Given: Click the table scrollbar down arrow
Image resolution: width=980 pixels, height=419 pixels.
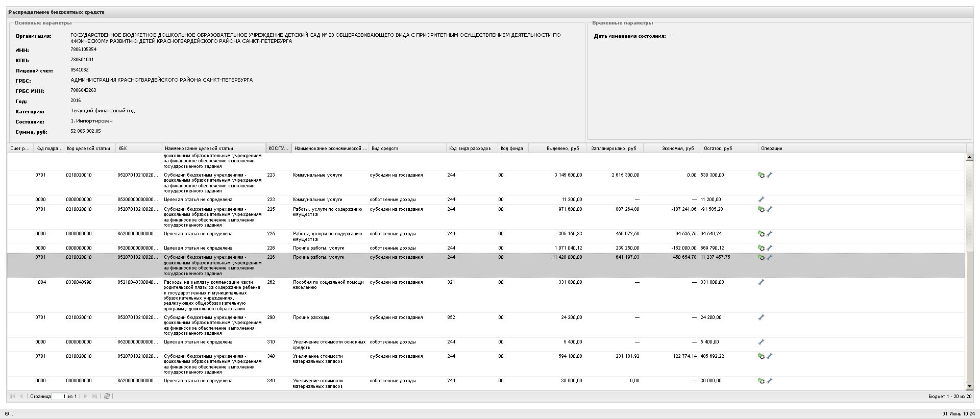Looking at the screenshot, I should (969, 387).
